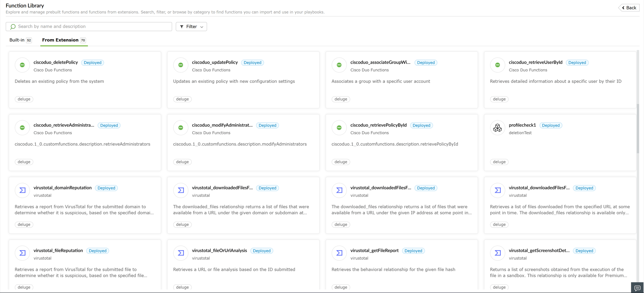Click the Deployed badge on ciscoduo_deletePolicy
This screenshot has height=293, width=644.
[93, 63]
